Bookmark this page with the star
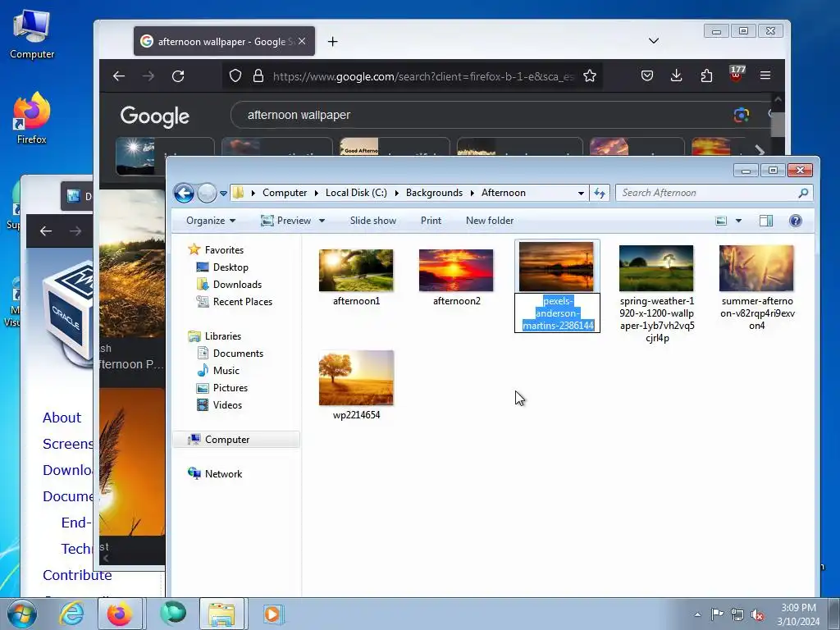The height and width of the screenshot is (630, 840). [x=590, y=76]
